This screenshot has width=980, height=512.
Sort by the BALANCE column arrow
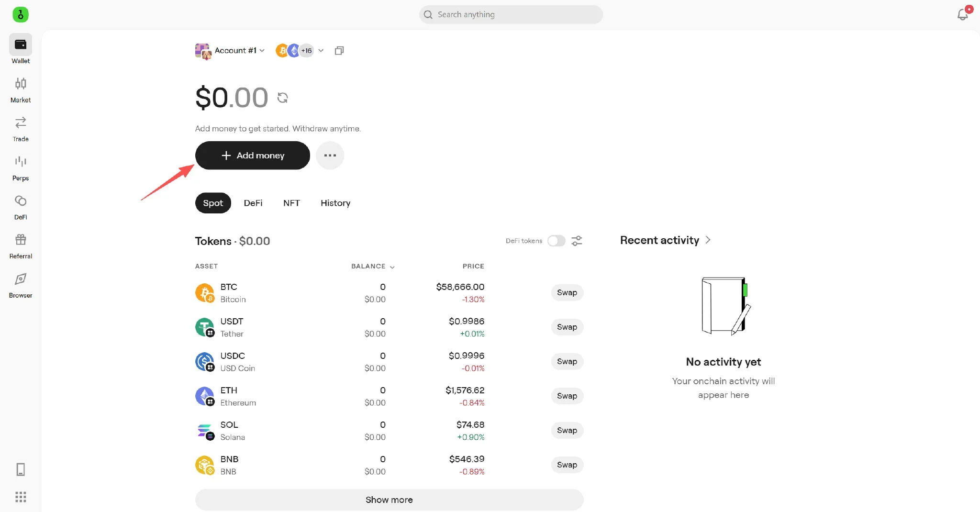pyautogui.click(x=392, y=267)
